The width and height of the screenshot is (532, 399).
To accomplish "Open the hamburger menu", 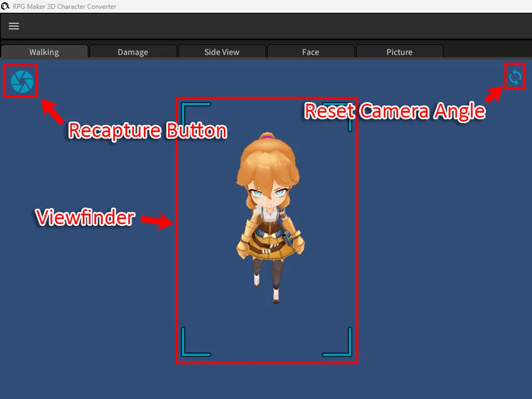I will click(14, 26).
